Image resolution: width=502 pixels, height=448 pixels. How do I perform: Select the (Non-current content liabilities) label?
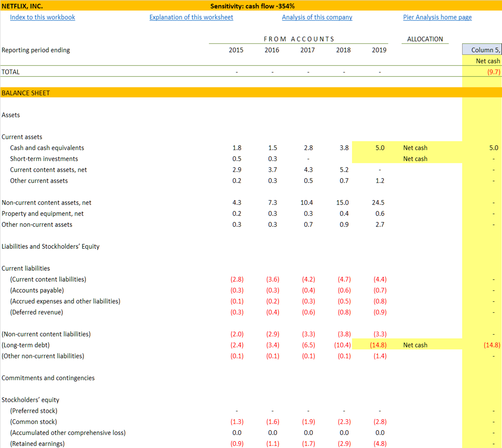(x=46, y=335)
